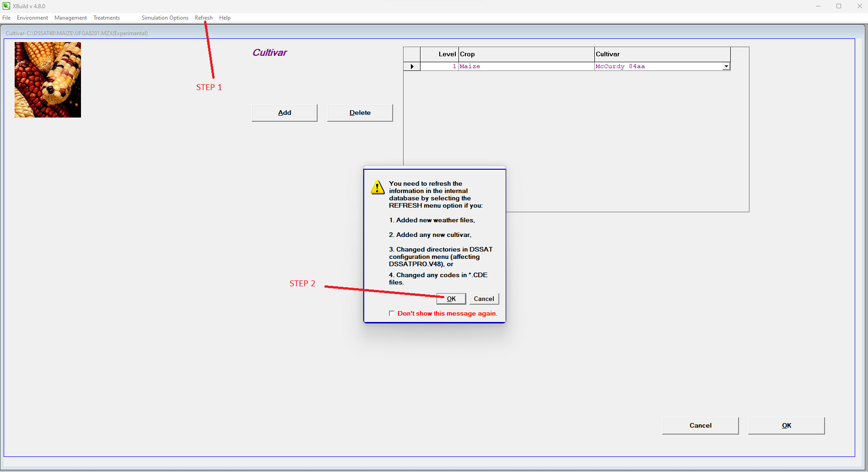The image size is (868, 472).
Task: Click the maize corn thumbnail image
Action: pyautogui.click(x=48, y=80)
